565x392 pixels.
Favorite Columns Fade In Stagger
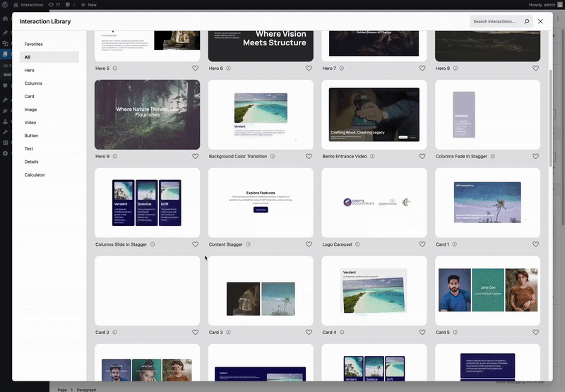pyautogui.click(x=536, y=156)
